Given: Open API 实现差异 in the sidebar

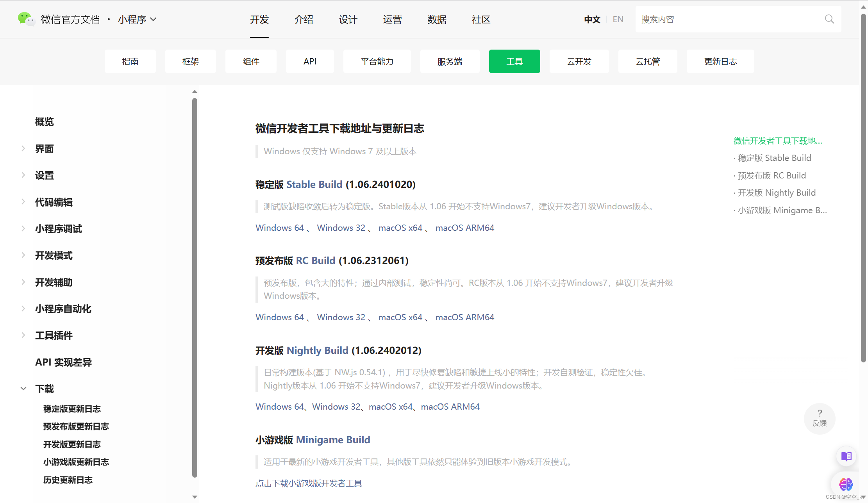Looking at the screenshot, I should (x=63, y=362).
